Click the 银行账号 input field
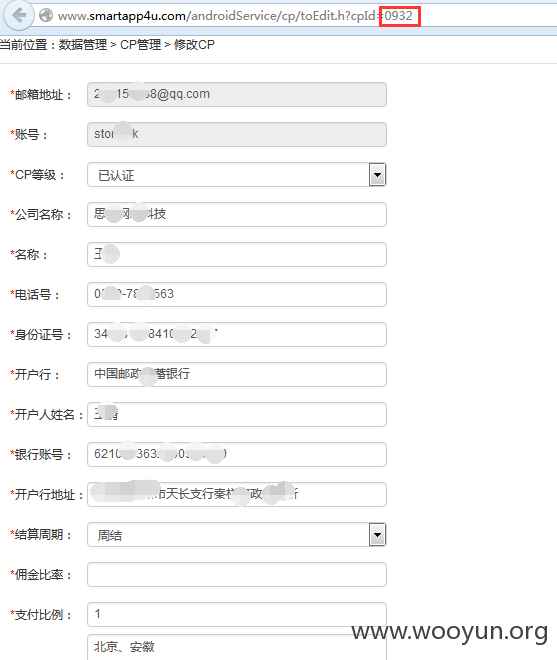This screenshot has height=660, width=557. click(x=237, y=454)
